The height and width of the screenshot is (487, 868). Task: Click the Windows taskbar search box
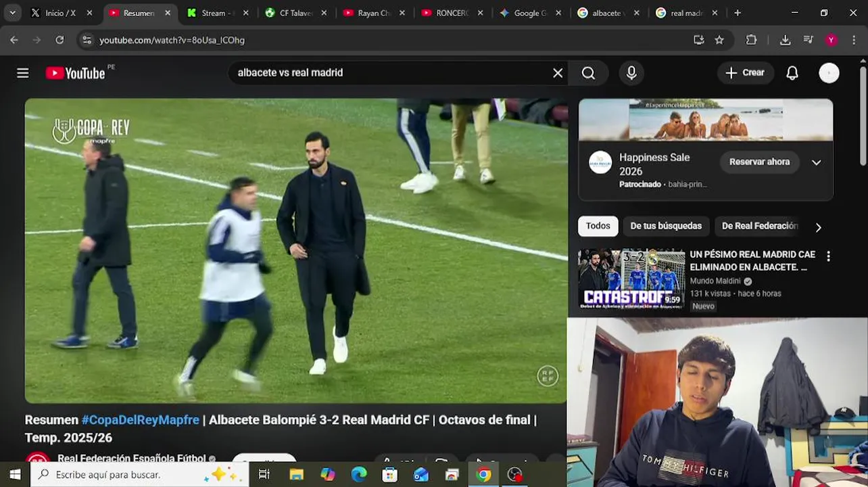pyautogui.click(x=139, y=475)
